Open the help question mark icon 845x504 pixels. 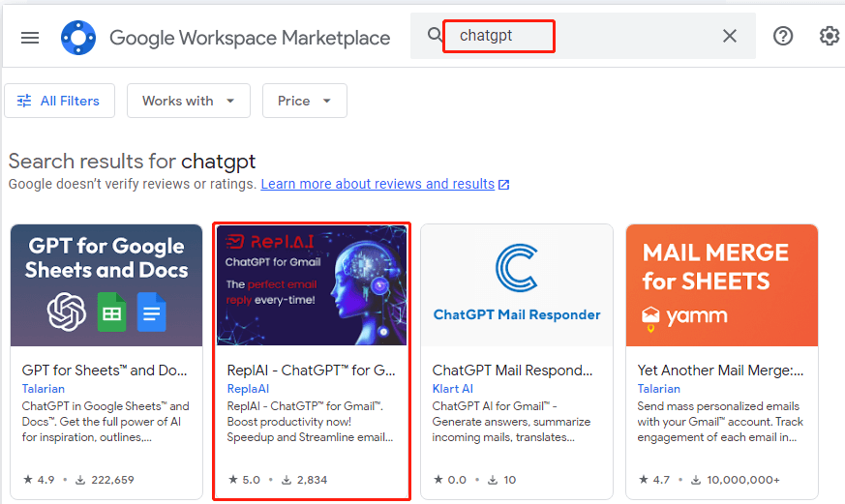[x=782, y=36]
